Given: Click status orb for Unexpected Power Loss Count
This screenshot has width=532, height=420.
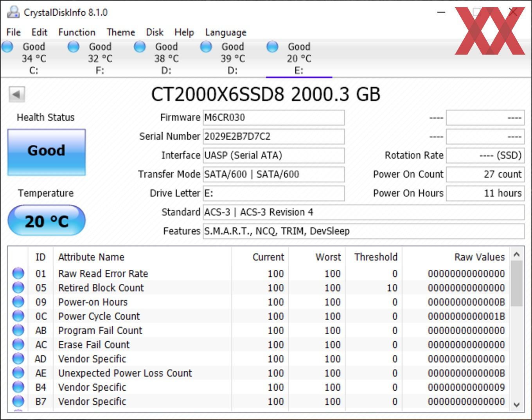Looking at the screenshot, I should [18, 373].
